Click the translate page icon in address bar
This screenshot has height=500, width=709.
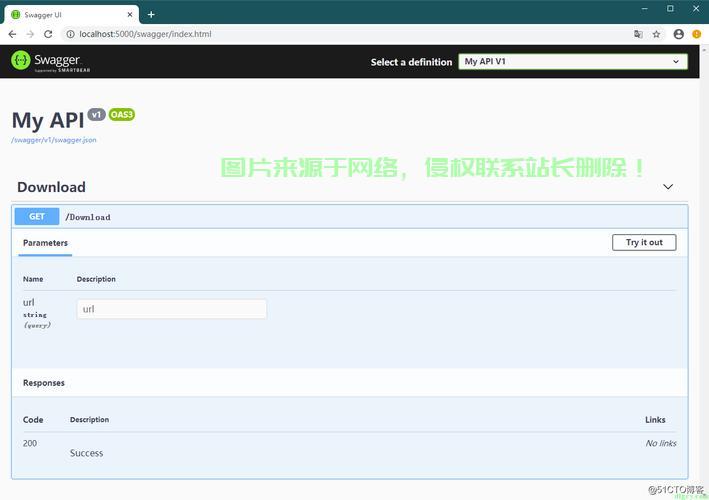638,34
